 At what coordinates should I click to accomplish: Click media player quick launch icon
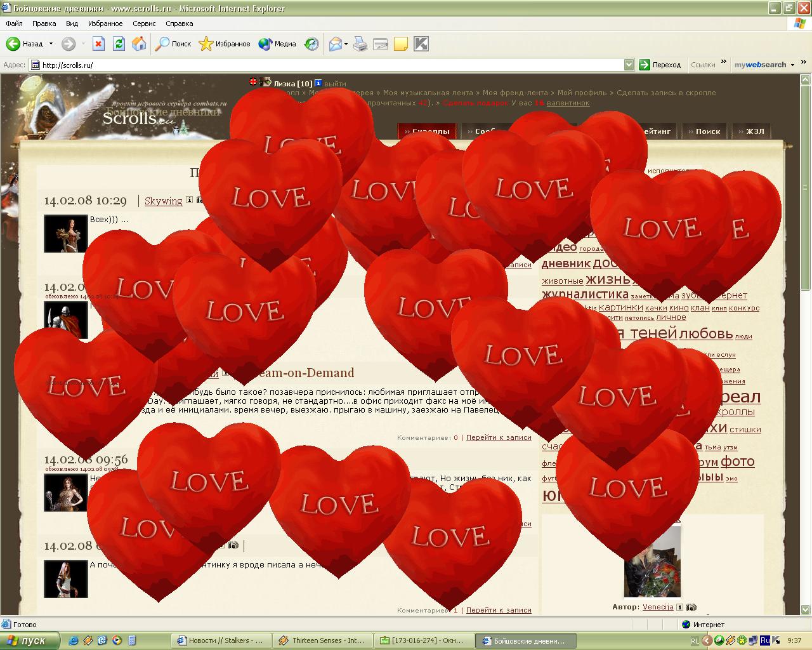[117, 640]
